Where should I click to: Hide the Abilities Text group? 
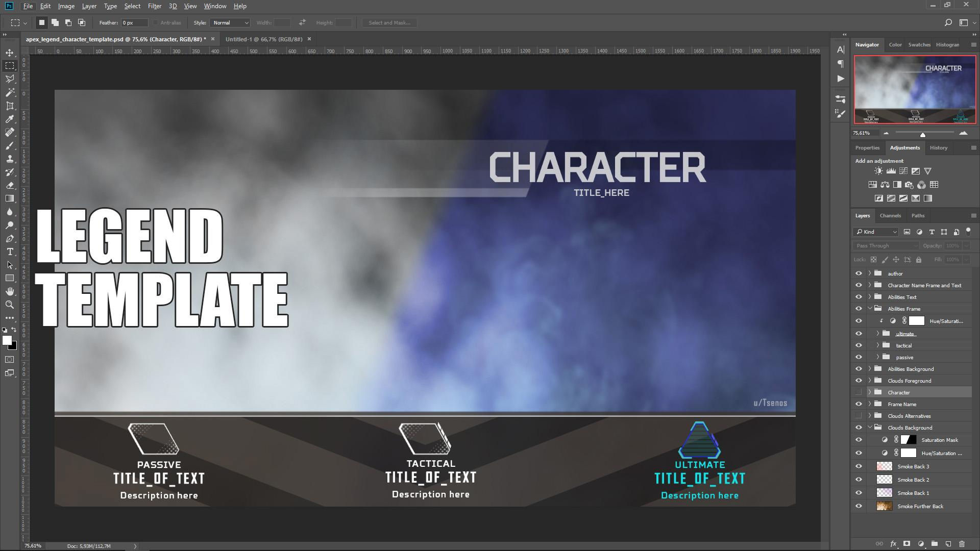pos(859,297)
